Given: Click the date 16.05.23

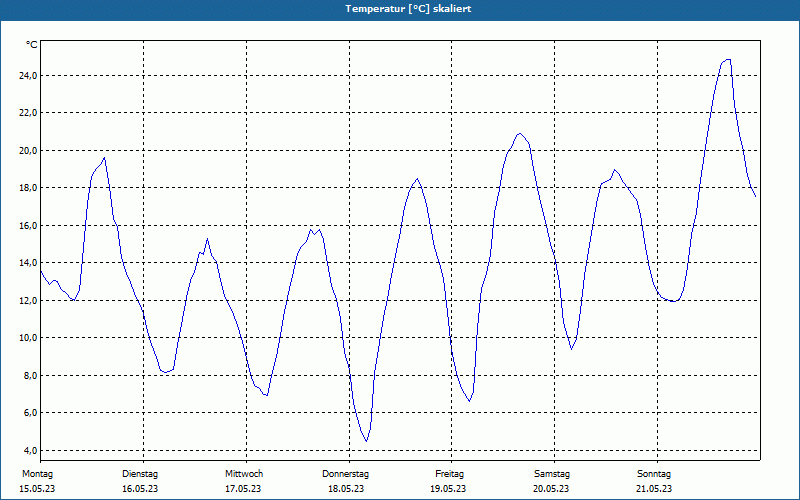Looking at the screenshot, I should click(140, 489).
